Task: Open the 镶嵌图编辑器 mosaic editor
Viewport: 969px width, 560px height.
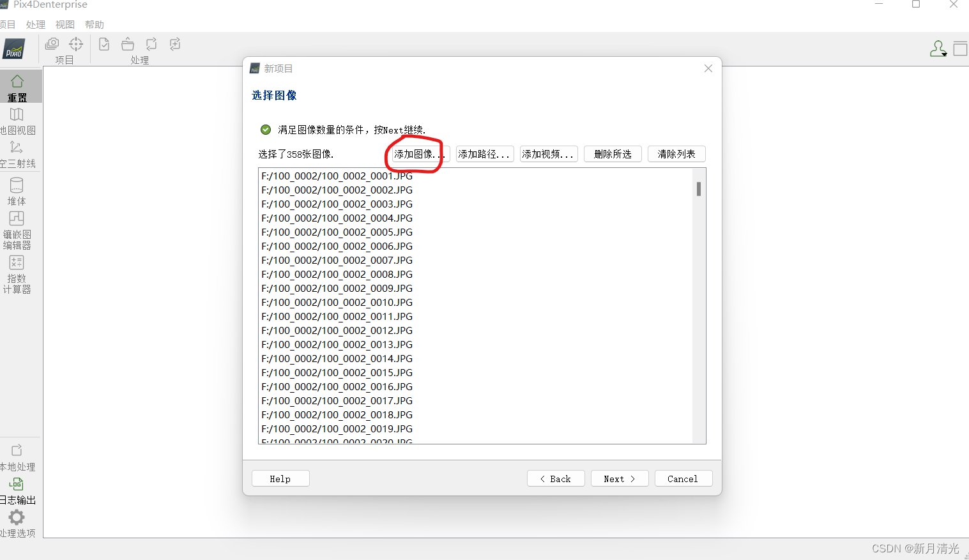Action: 17,231
